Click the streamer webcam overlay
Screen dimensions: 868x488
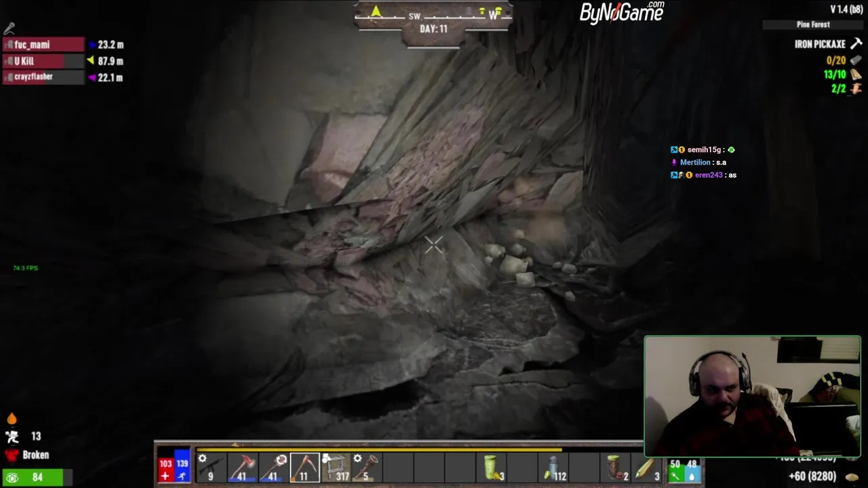(x=752, y=396)
